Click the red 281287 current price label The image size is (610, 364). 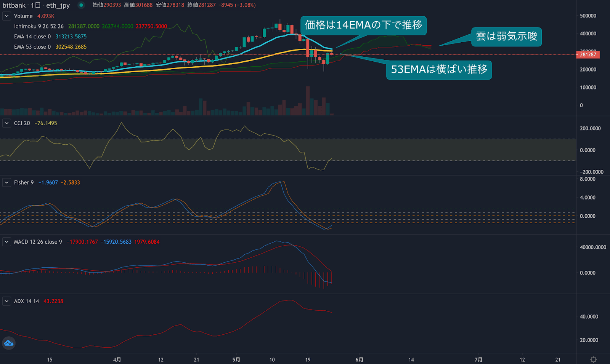pyautogui.click(x=588, y=54)
